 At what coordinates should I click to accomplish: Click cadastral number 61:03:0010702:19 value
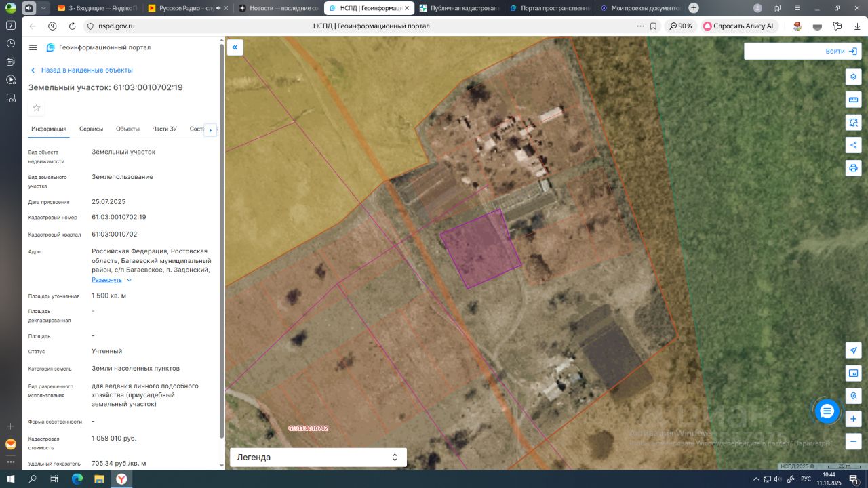[119, 217]
